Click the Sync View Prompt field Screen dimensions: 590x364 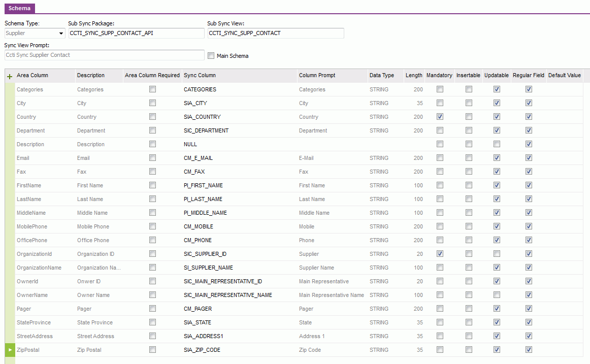point(104,55)
